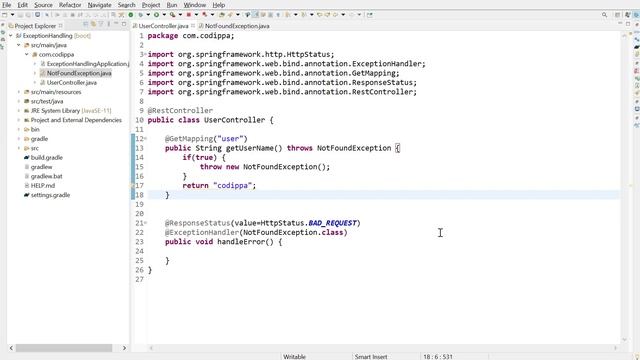Close the UserController.java editor tab
640x360 pixels.
pyautogui.click(x=193, y=26)
